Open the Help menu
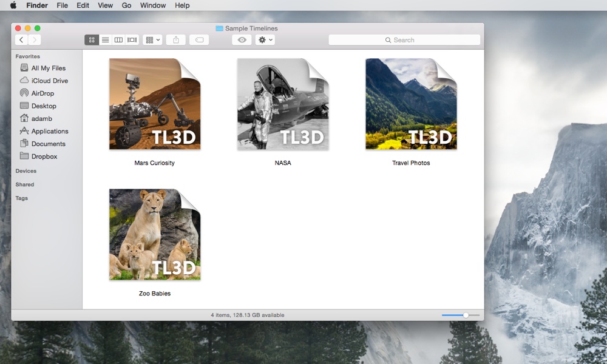The image size is (607, 364). coord(182,5)
